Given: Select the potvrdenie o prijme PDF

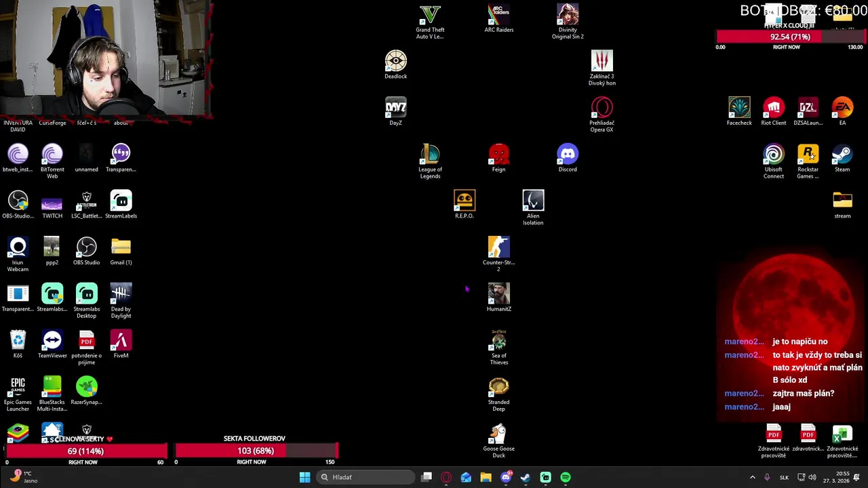Looking at the screenshot, I should [x=86, y=348].
